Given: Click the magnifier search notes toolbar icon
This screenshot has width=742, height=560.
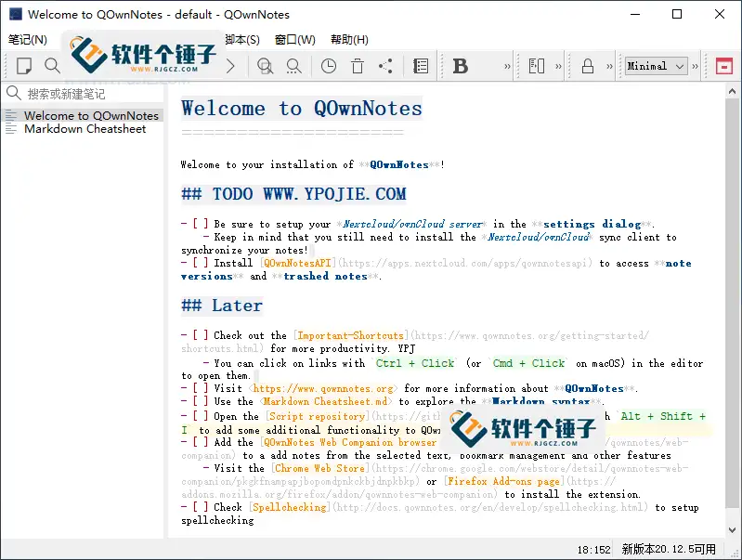Looking at the screenshot, I should [52, 66].
